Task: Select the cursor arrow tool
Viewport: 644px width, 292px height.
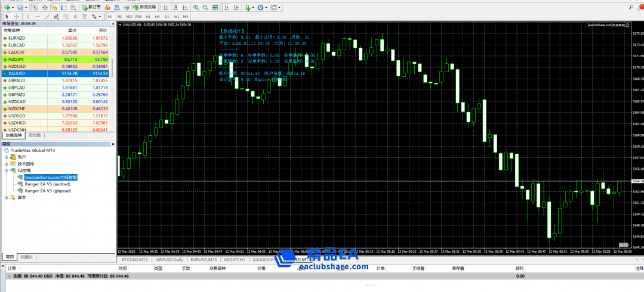Action: coord(7,17)
